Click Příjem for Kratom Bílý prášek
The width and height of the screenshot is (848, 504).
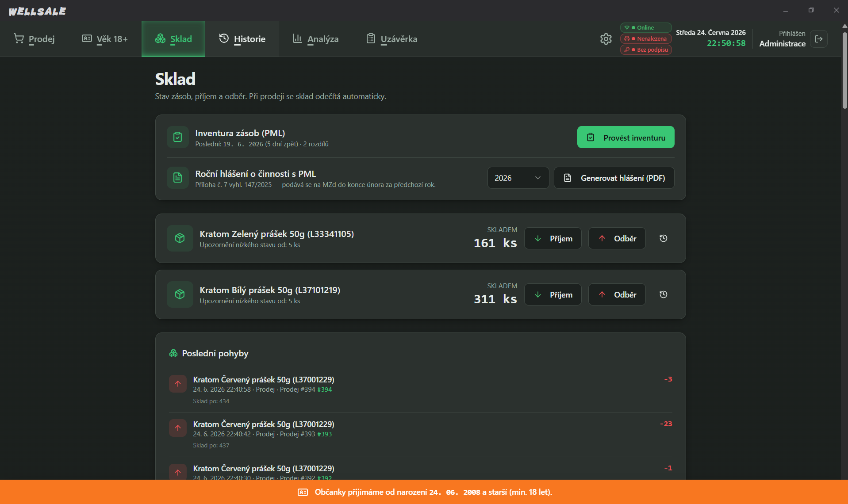tap(553, 294)
